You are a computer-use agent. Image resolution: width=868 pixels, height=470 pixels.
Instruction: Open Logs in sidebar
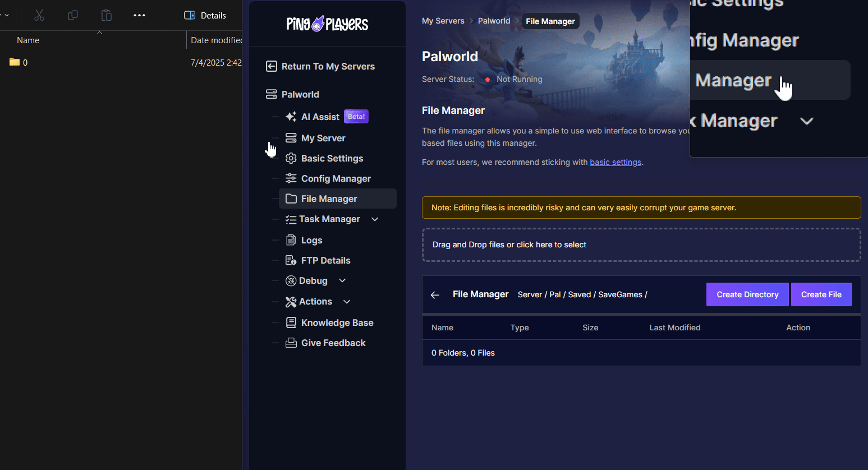point(311,240)
